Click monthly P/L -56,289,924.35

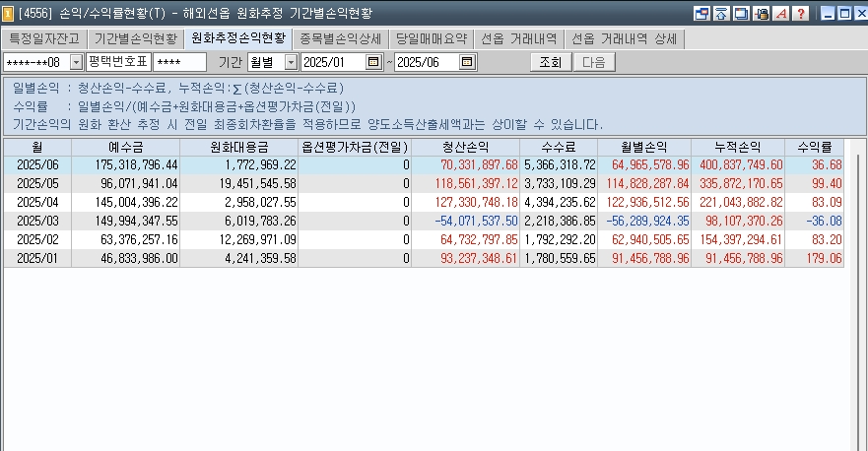647,222
